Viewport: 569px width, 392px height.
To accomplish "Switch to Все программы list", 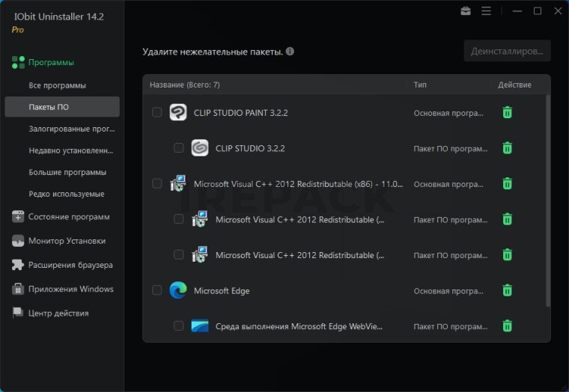I will click(x=57, y=85).
